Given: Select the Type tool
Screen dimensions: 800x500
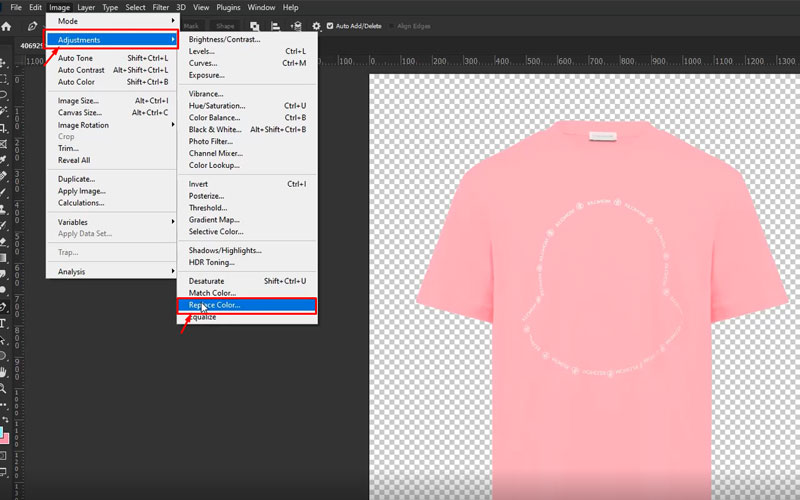Looking at the screenshot, I should (x=3, y=323).
